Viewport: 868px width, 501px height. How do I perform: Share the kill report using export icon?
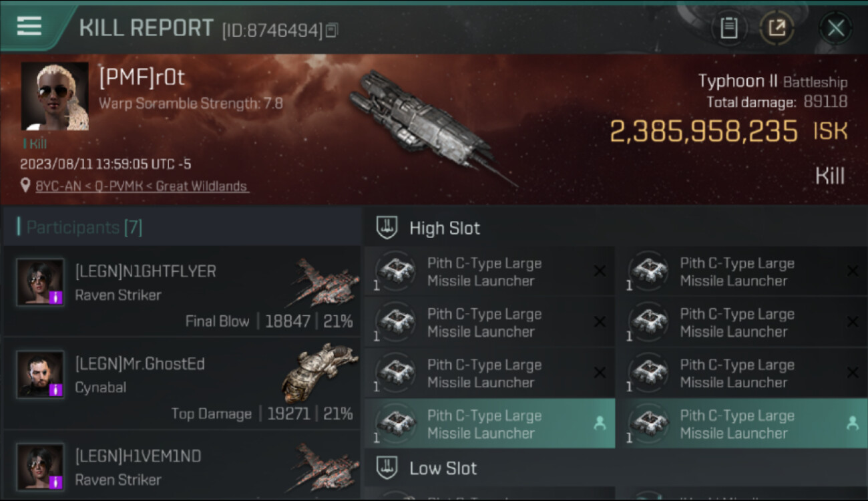[777, 28]
